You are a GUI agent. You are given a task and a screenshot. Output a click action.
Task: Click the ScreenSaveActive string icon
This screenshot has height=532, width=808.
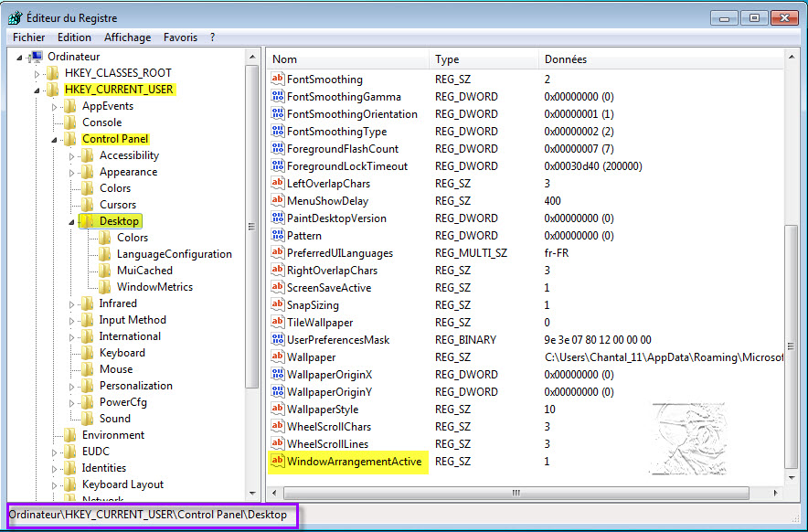click(278, 287)
